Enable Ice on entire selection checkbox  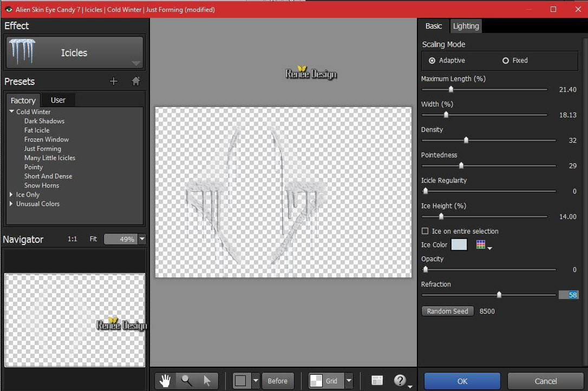pos(425,231)
